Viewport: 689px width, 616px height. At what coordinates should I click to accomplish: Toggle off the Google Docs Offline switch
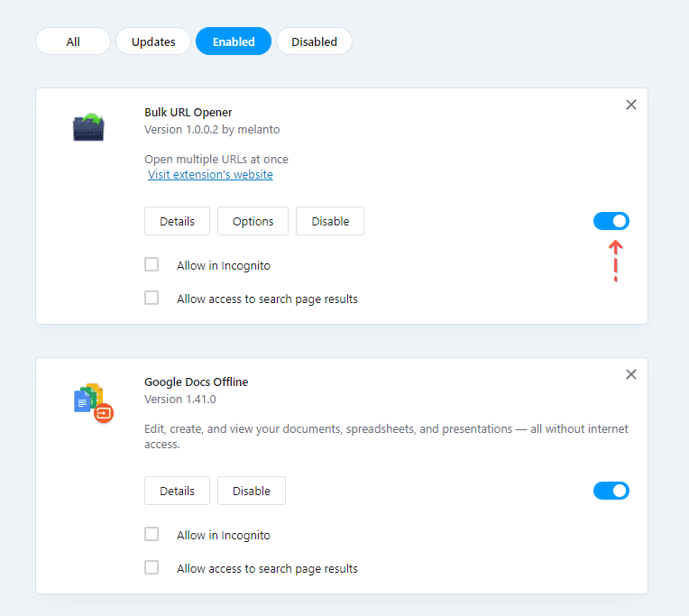611,491
